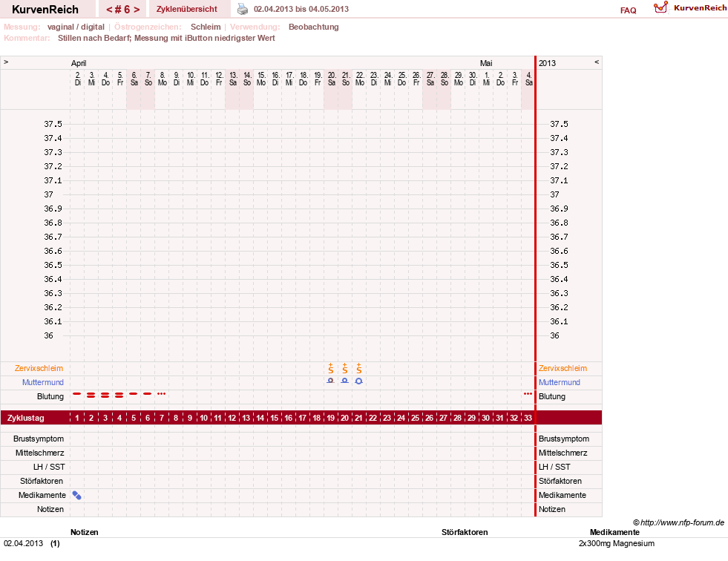Click the left LH / SST row label
This screenshot has height=561, width=728.
pos(49,467)
